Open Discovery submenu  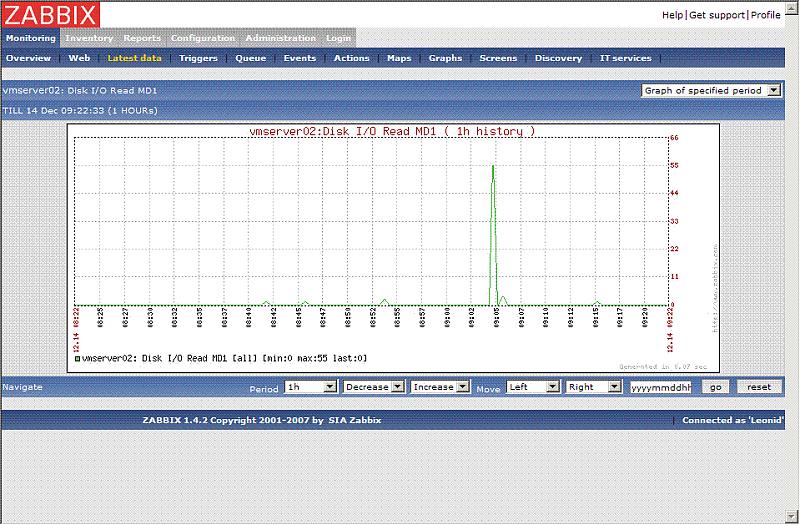click(558, 58)
